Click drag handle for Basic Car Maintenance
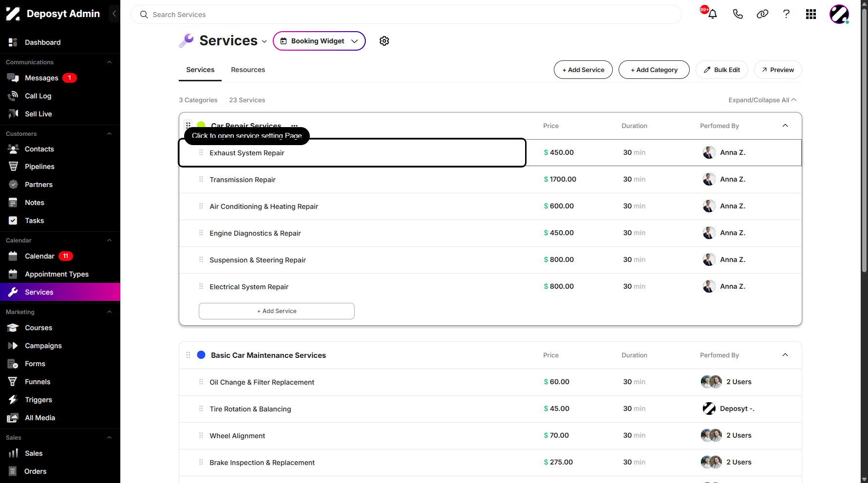Image resolution: width=868 pixels, height=483 pixels. tap(188, 355)
